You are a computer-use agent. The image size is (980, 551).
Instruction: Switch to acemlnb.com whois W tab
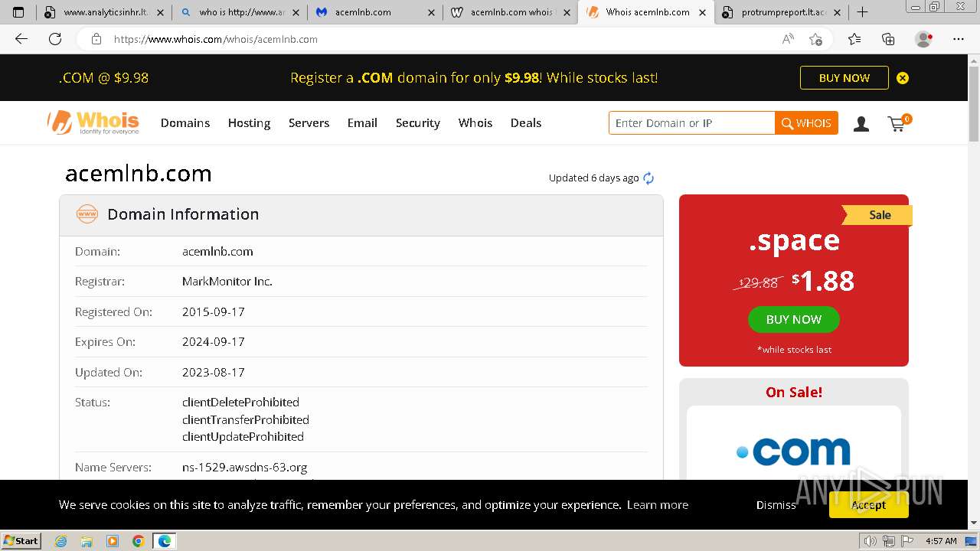pyautogui.click(x=511, y=12)
